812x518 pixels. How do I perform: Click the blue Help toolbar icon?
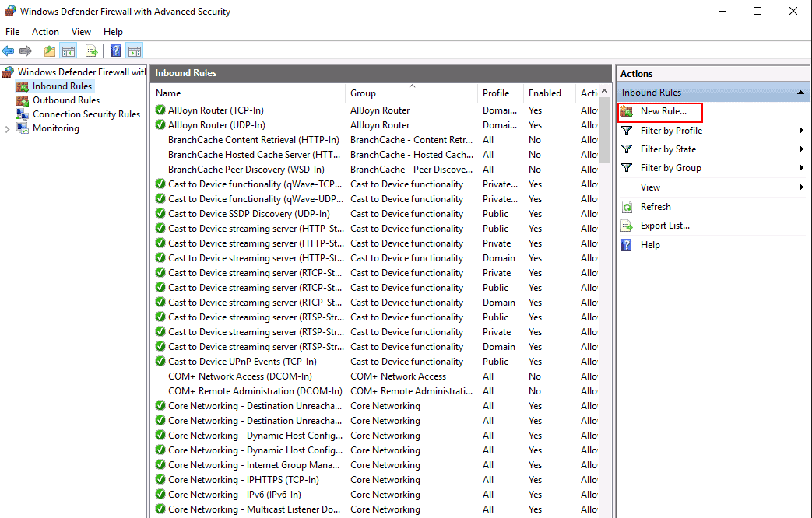115,51
